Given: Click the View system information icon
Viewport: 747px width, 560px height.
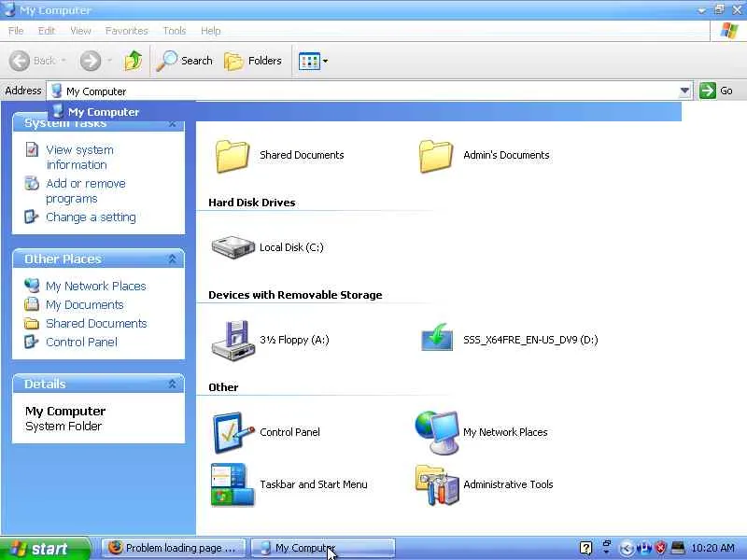Looking at the screenshot, I should (x=32, y=149).
